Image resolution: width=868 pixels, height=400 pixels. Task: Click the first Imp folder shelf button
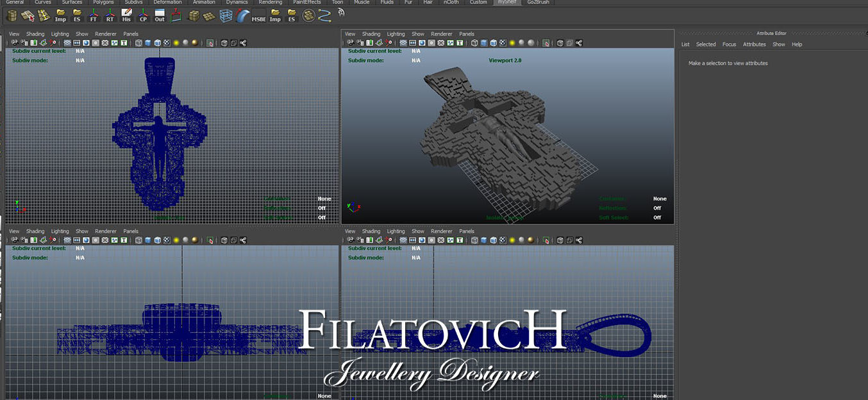coord(60,15)
